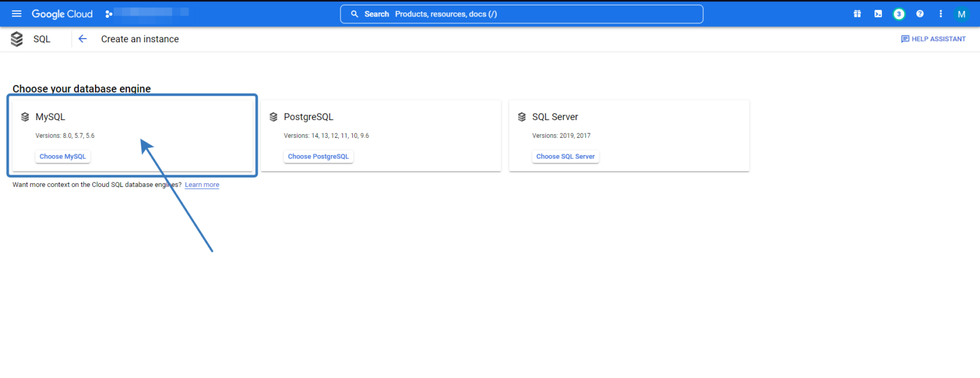Open the Learn more link
Screen dimensions: 980x378
pyautogui.click(x=202, y=184)
